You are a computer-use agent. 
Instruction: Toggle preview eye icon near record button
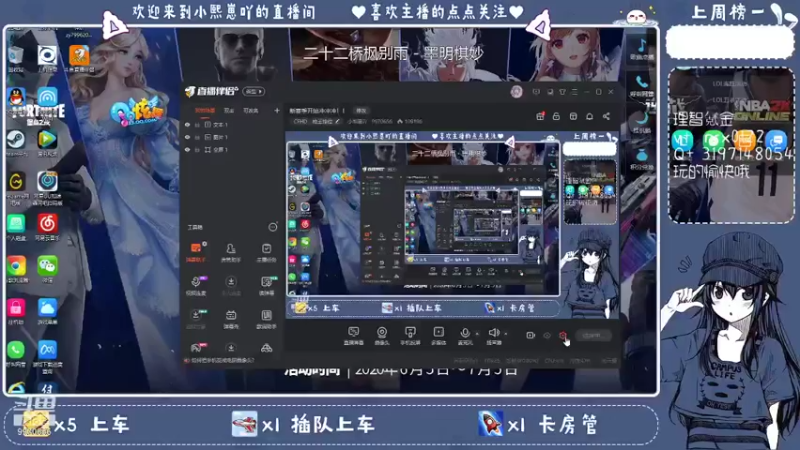pos(547,335)
